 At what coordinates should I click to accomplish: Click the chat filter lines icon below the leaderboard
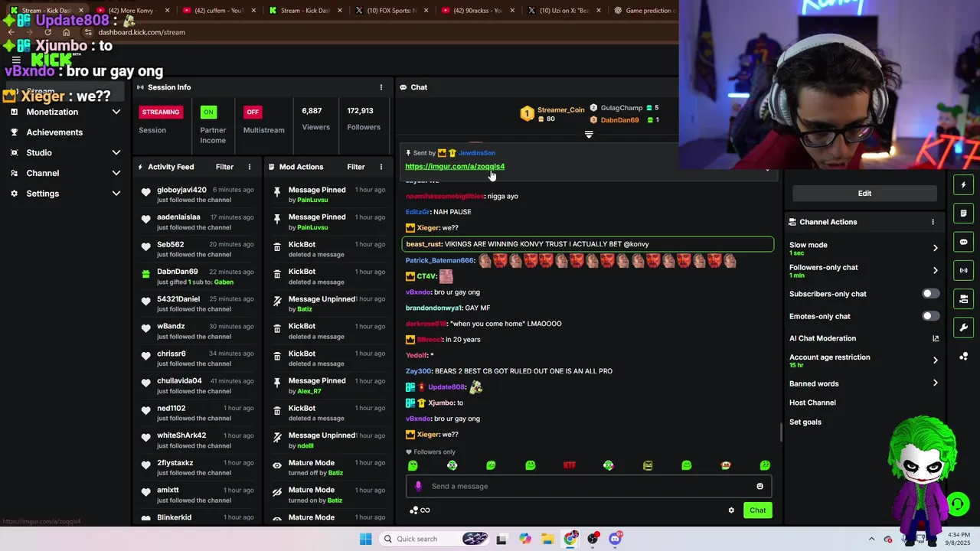589,135
